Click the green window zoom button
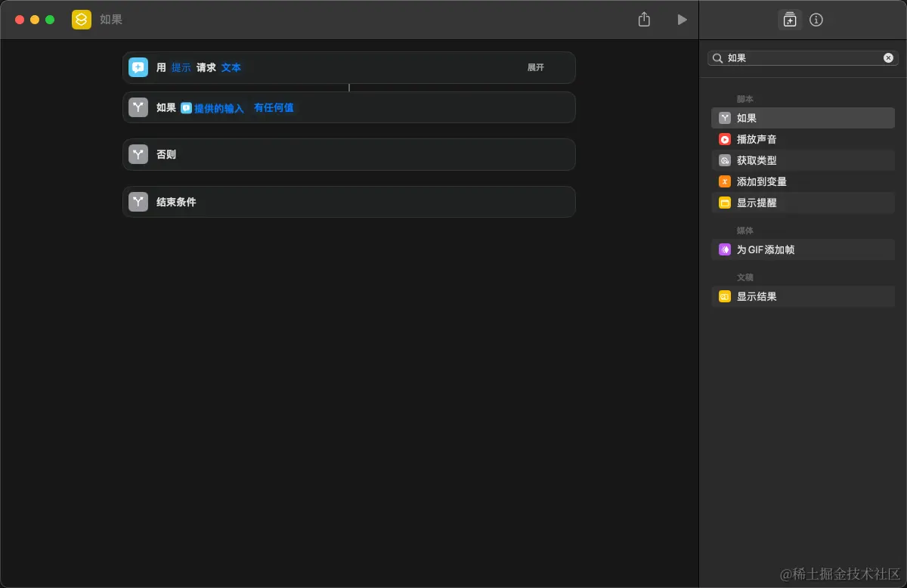 point(50,20)
